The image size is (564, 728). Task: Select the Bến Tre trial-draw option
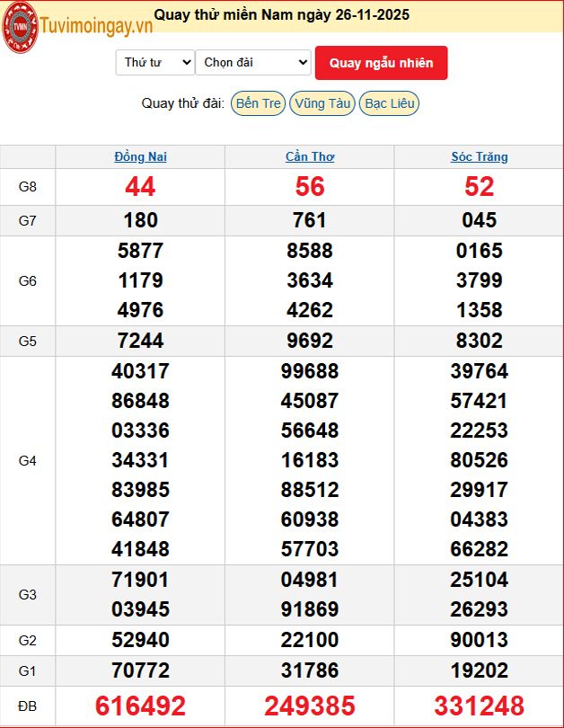pyautogui.click(x=258, y=103)
